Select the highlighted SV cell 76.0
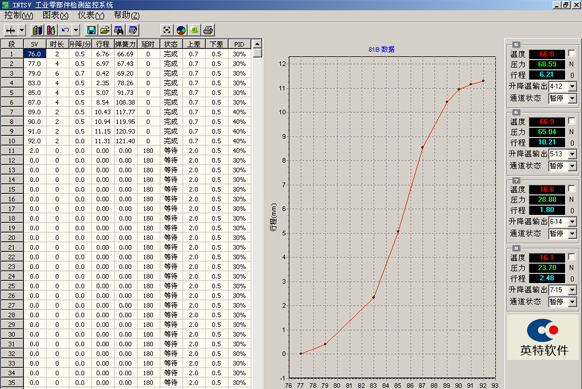The height and width of the screenshot is (389, 582). [35, 54]
